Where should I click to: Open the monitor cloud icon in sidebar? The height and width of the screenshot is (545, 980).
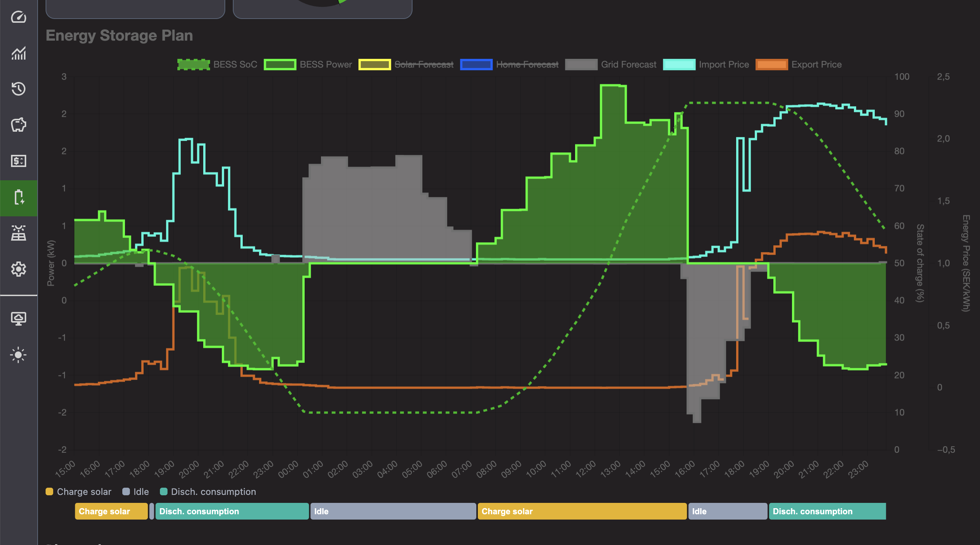(x=18, y=318)
